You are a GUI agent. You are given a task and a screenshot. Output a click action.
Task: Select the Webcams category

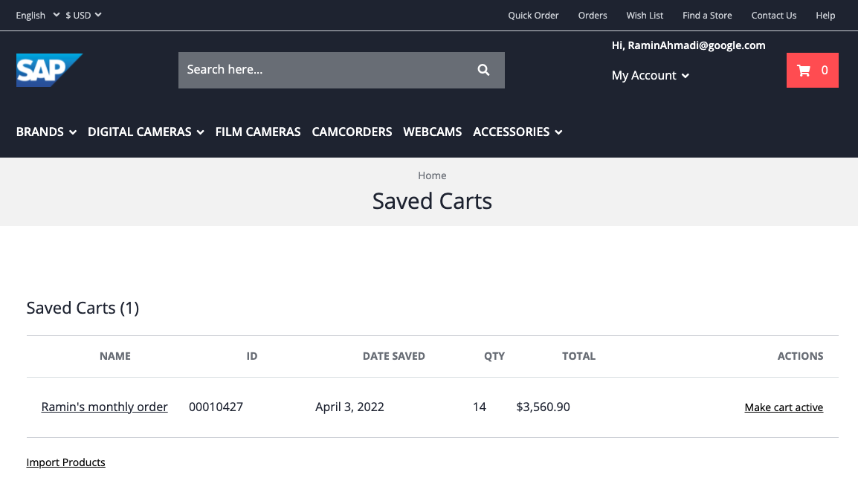pyautogui.click(x=433, y=132)
